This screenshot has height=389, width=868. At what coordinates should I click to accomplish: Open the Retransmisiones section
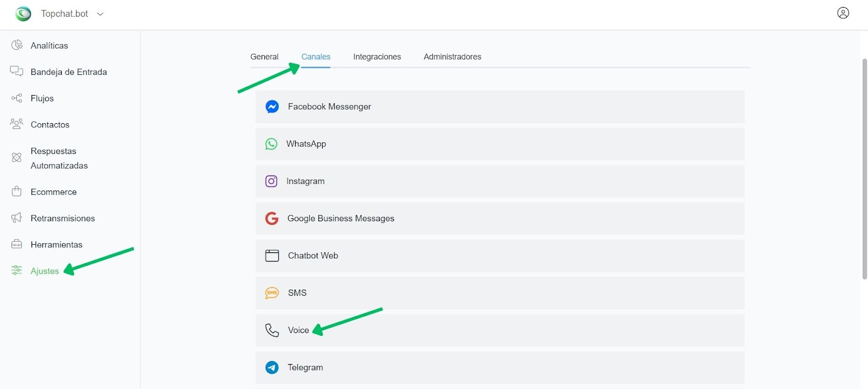coord(63,218)
